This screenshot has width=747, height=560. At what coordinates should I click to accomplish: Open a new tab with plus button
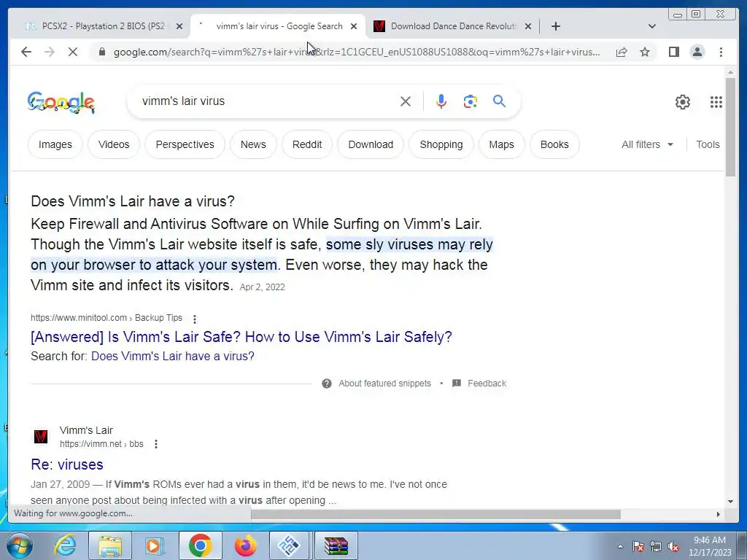tap(555, 26)
